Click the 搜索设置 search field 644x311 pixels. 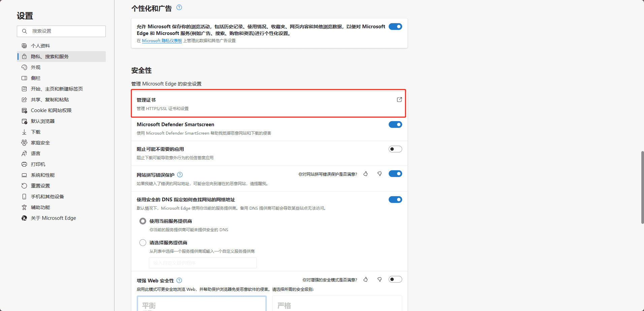pos(61,31)
